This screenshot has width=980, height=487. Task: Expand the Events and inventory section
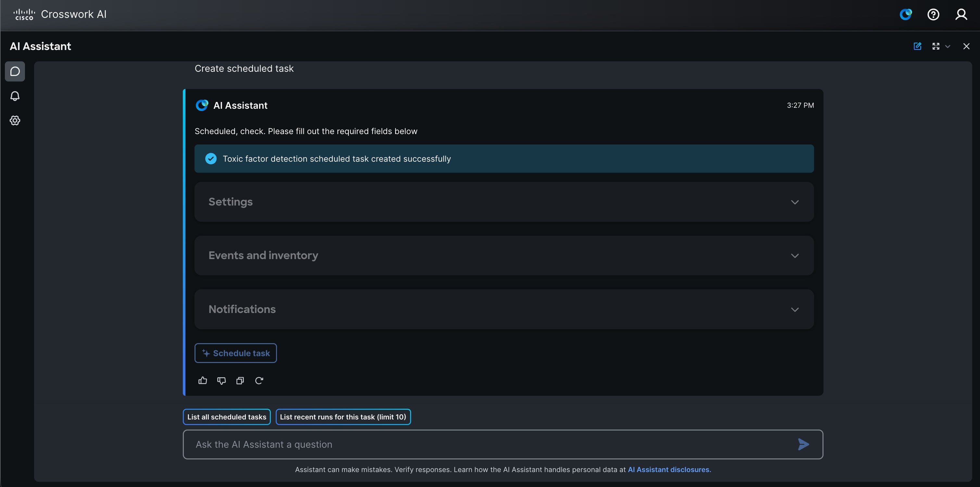click(x=504, y=256)
